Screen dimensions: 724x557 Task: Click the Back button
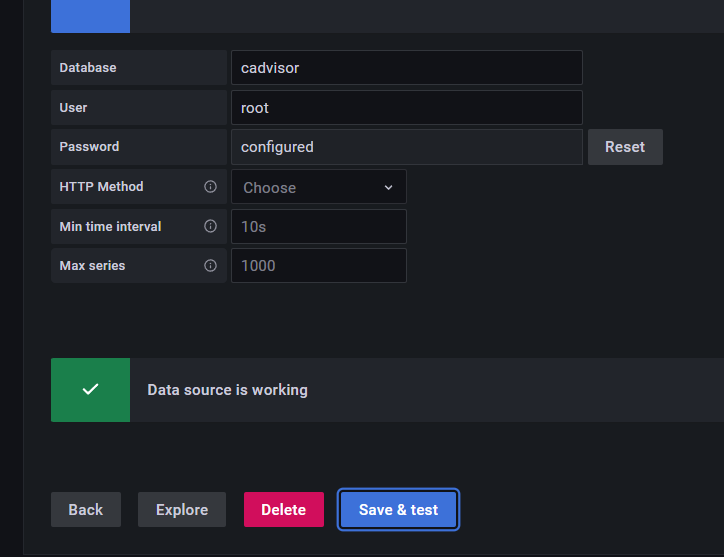click(x=86, y=509)
